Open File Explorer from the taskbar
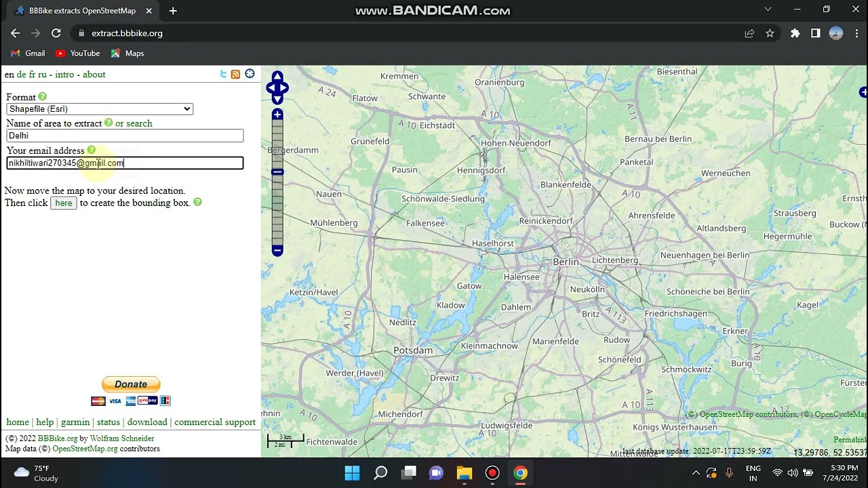This screenshot has width=868, height=488. point(464,472)
